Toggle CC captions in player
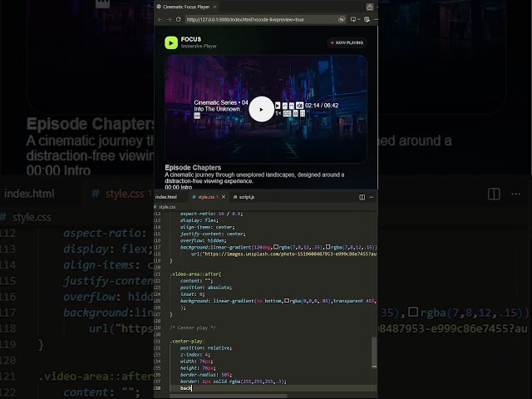 (x=287, y=114)
